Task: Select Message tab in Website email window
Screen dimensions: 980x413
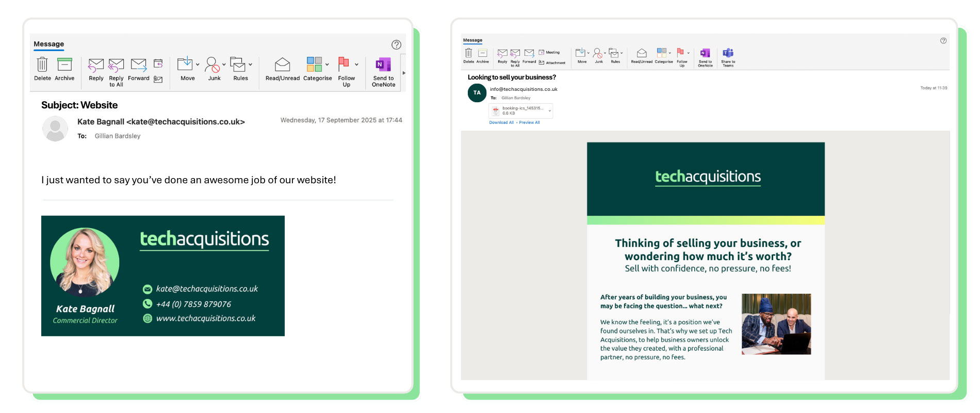Action: pos(49,44)
